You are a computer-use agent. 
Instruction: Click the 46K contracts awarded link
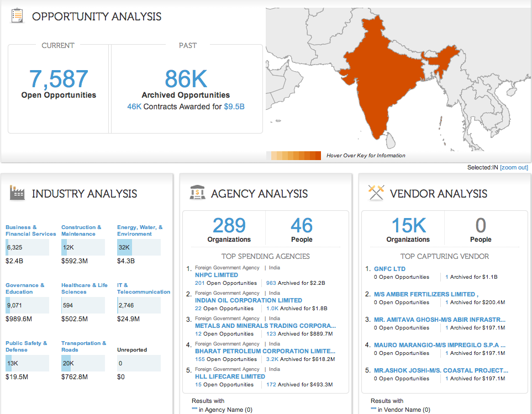134,107
